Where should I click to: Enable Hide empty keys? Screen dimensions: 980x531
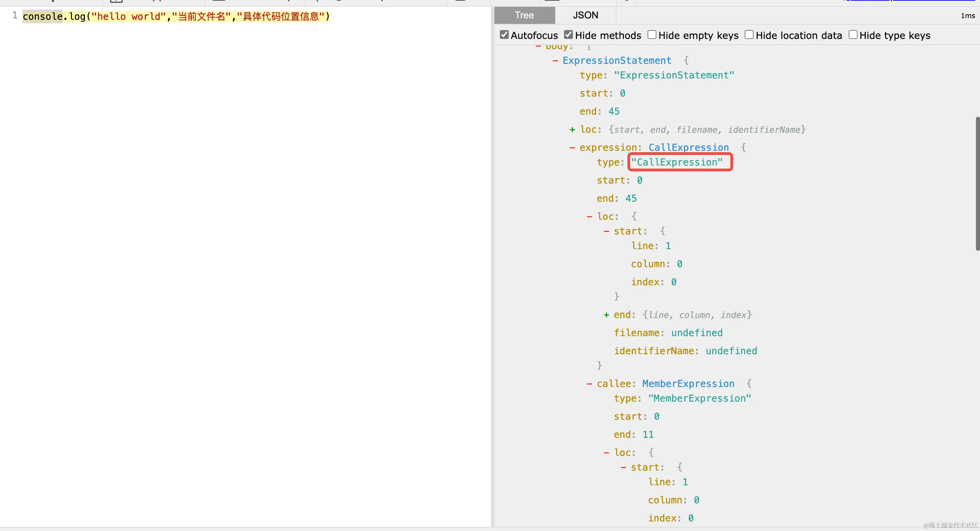[x=652, y=35]
